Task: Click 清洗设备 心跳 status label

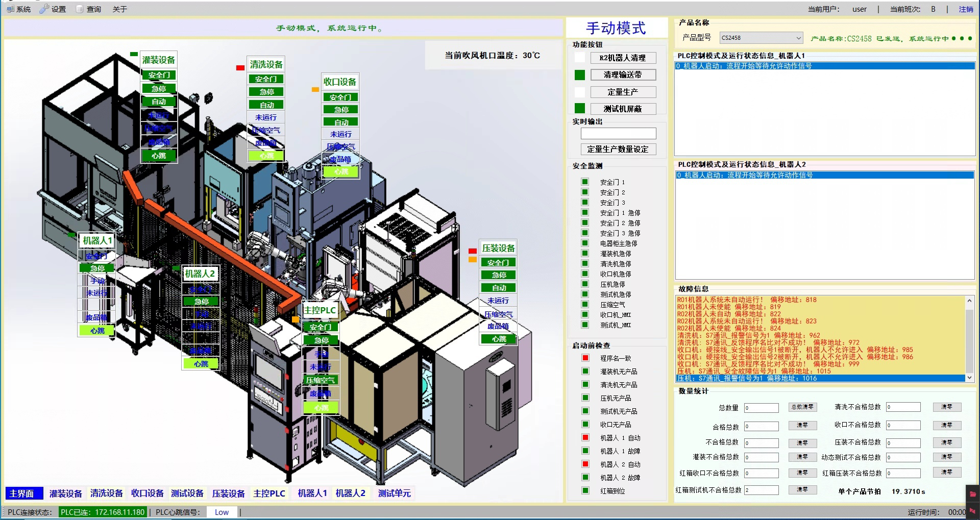Action: point(266,156)
